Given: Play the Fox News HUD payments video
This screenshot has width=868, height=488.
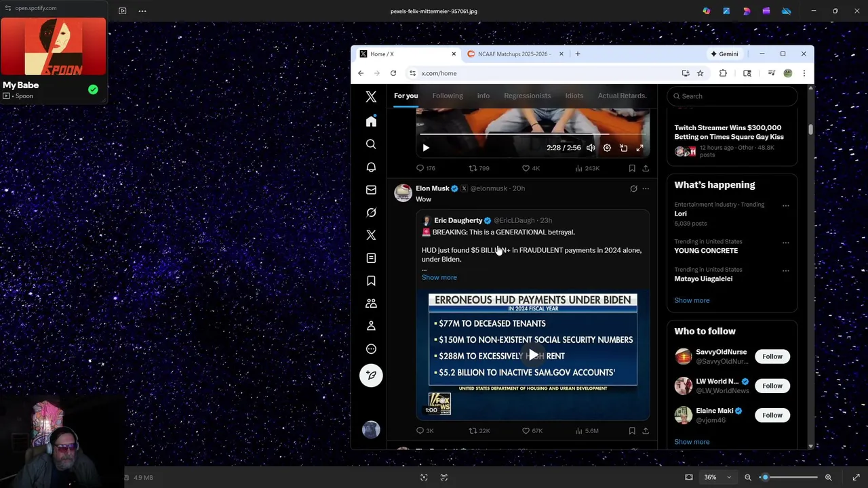Looking at the screenshot, I should [x=533, y=355].
